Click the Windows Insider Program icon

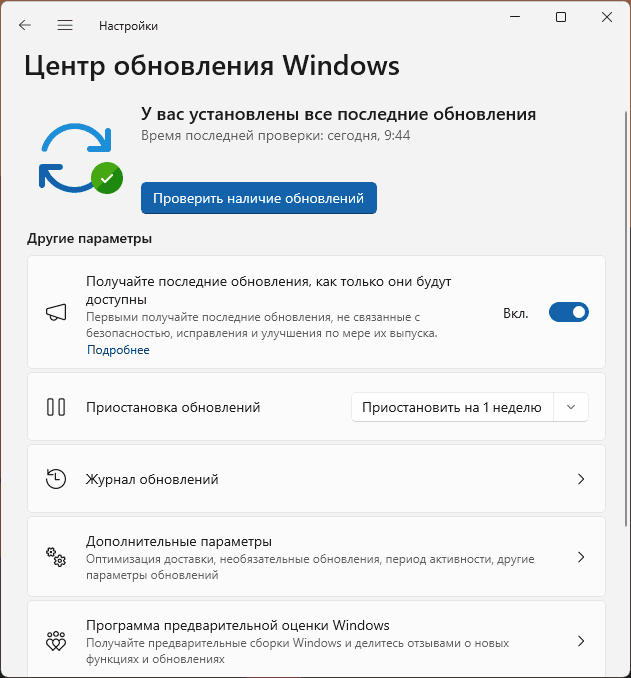click(56, 641)
